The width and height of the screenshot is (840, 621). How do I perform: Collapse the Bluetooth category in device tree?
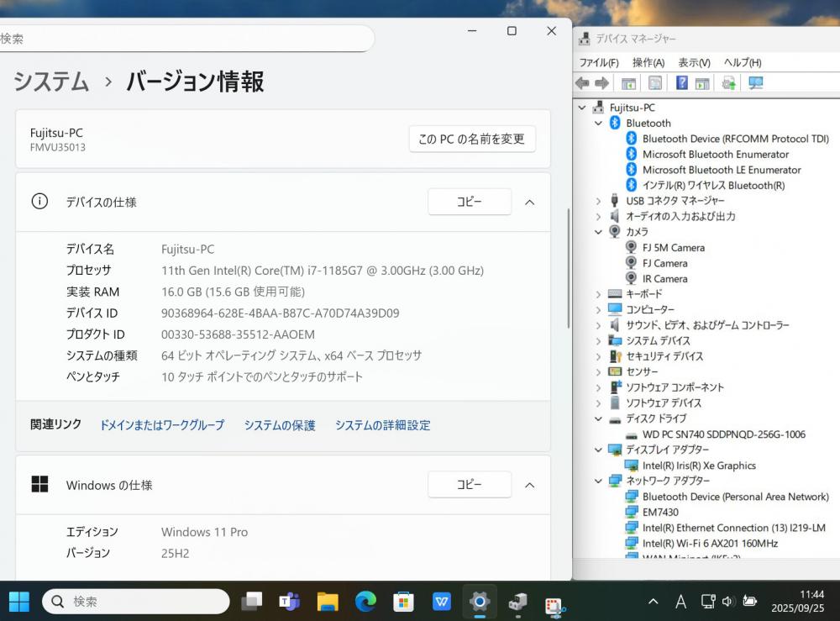(599, 124)
